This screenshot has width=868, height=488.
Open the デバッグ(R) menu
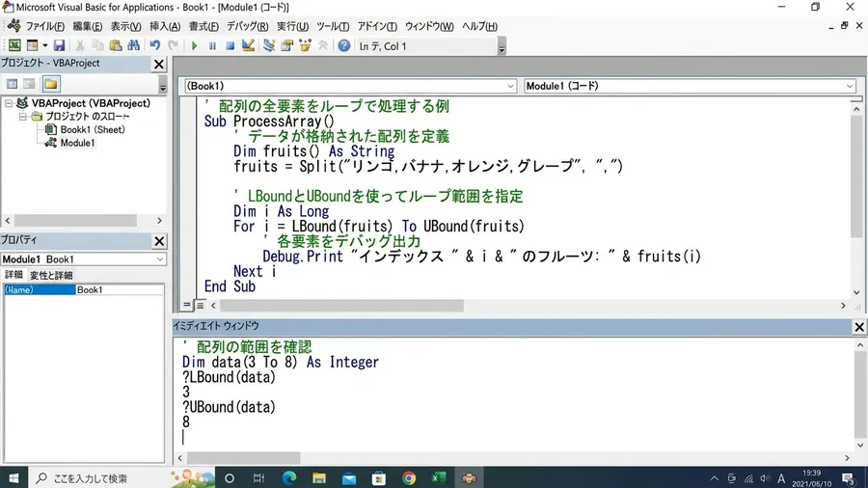[x=248, y=26]
